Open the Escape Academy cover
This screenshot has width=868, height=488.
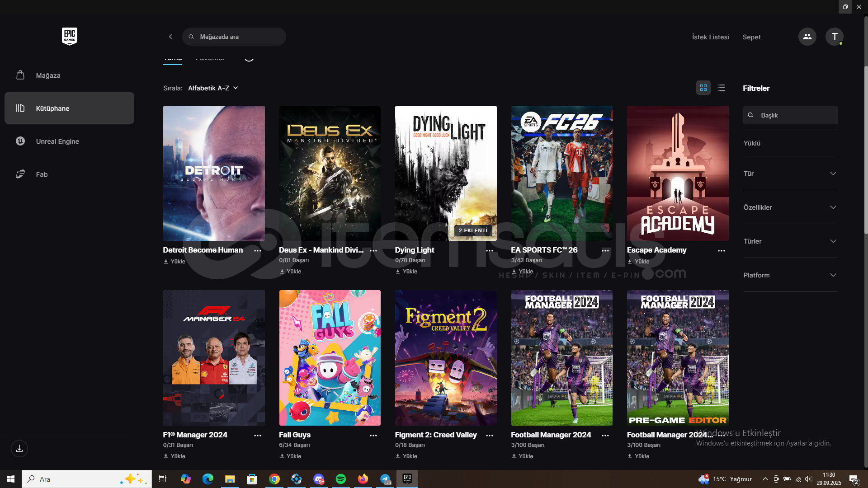click(678, 173)
